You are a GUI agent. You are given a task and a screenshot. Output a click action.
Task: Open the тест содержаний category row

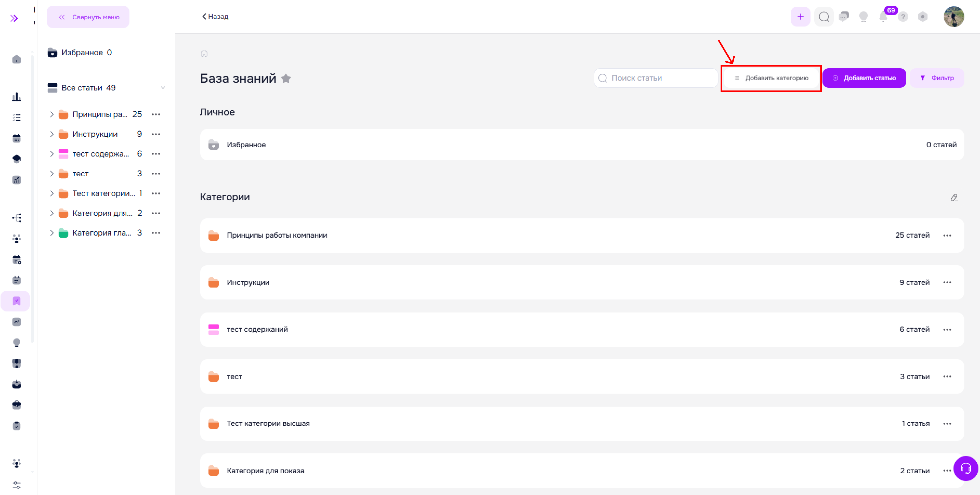[x=582, y=329]
